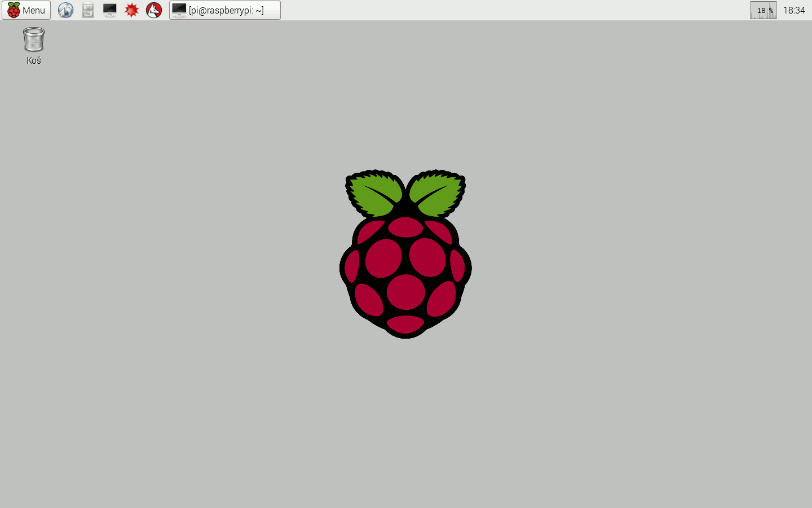Screen dimensions: 812x508
Task: Launch the Terminal monitor icon in launcher
Action: pos(110,10)
